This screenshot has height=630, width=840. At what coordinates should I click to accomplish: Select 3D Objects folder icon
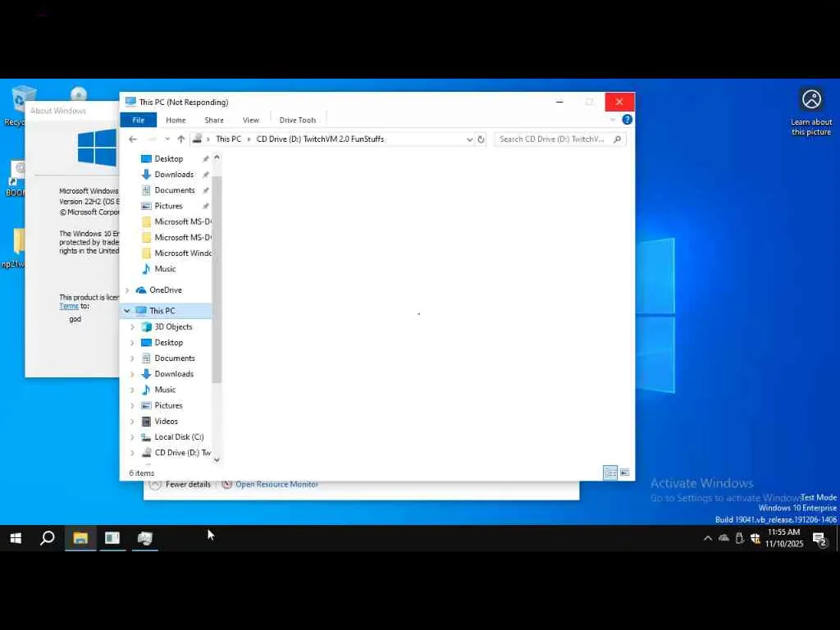pos(146,326)
